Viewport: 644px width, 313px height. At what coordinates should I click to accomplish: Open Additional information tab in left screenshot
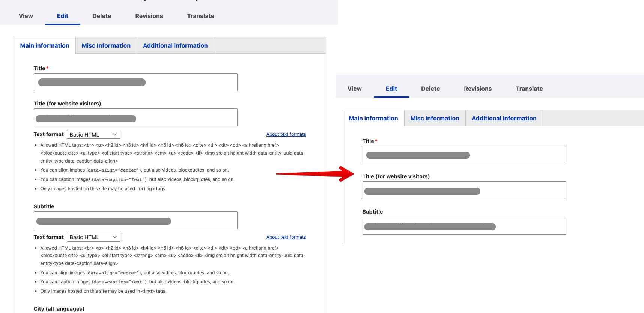click(x=175, y=45)
